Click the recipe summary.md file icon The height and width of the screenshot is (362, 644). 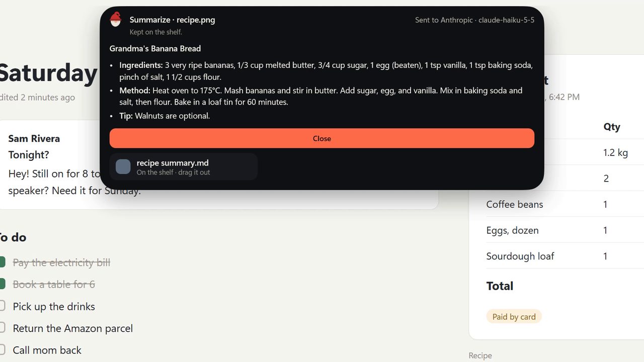pos(123,167)
